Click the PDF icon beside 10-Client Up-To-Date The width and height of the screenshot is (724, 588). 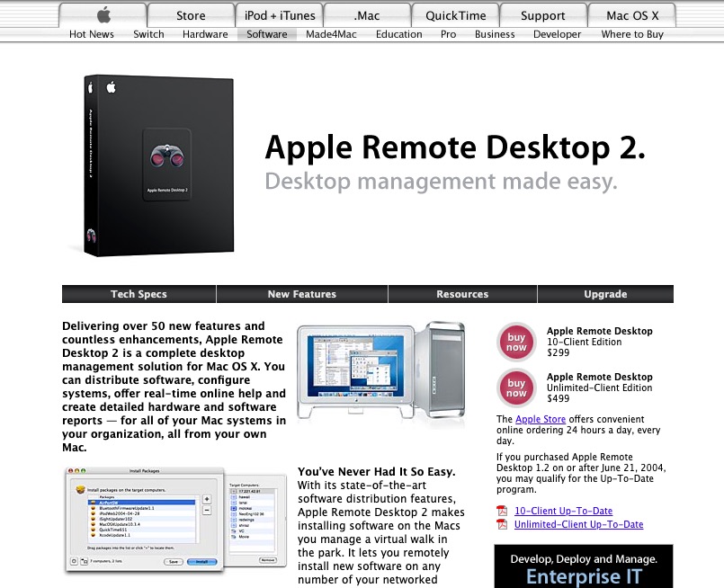(x=502, y=511)
